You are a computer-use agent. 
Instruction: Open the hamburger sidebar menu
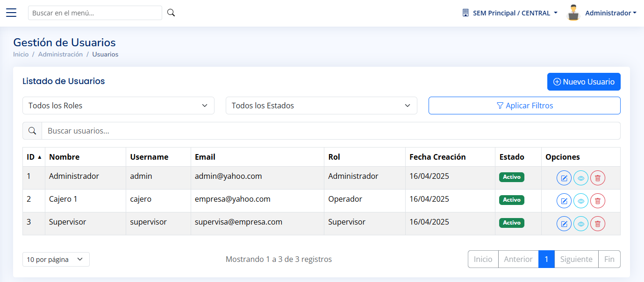click(x=11, y=13)
